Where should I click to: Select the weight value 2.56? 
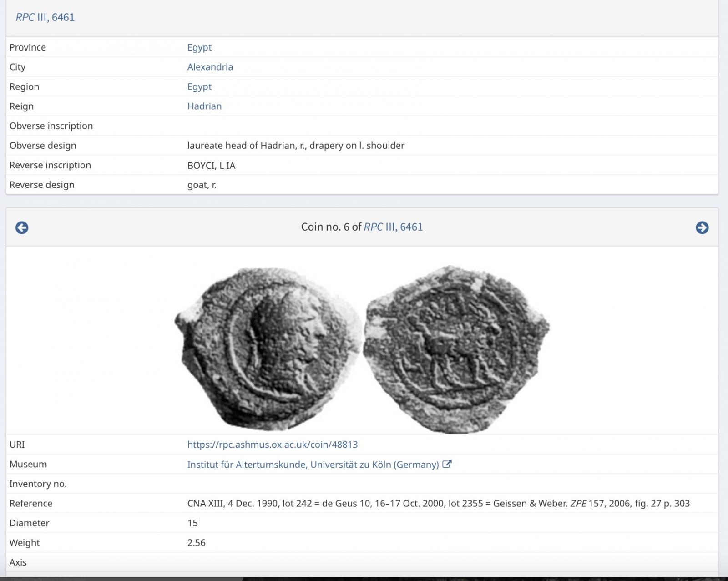197,543
